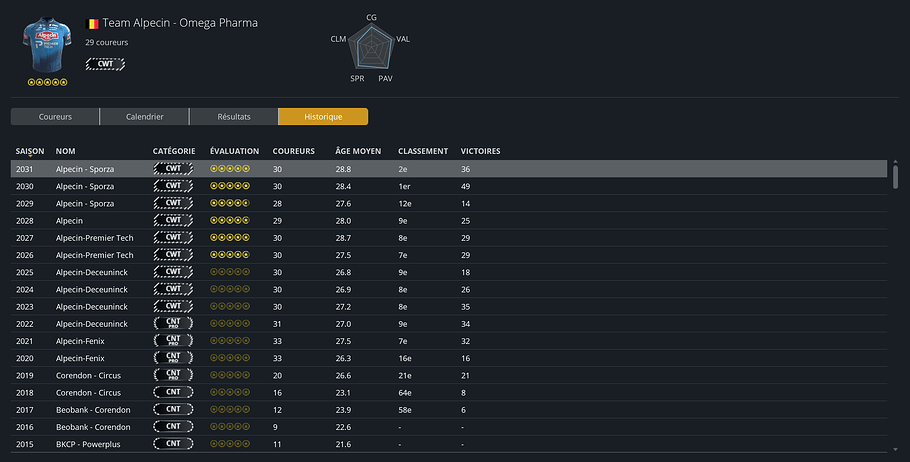Image resolution: width=910 pixels, height=462 pixels.
Task: Click the star rating below the jersey
Action: (47, 82)
